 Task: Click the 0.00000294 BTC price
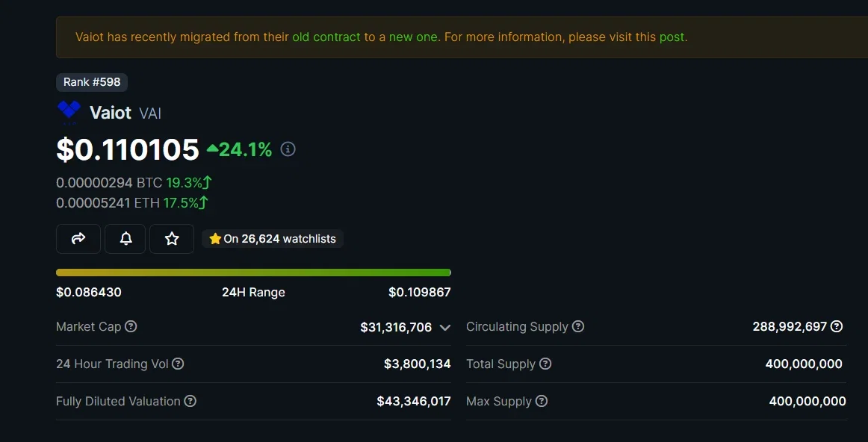109,183
